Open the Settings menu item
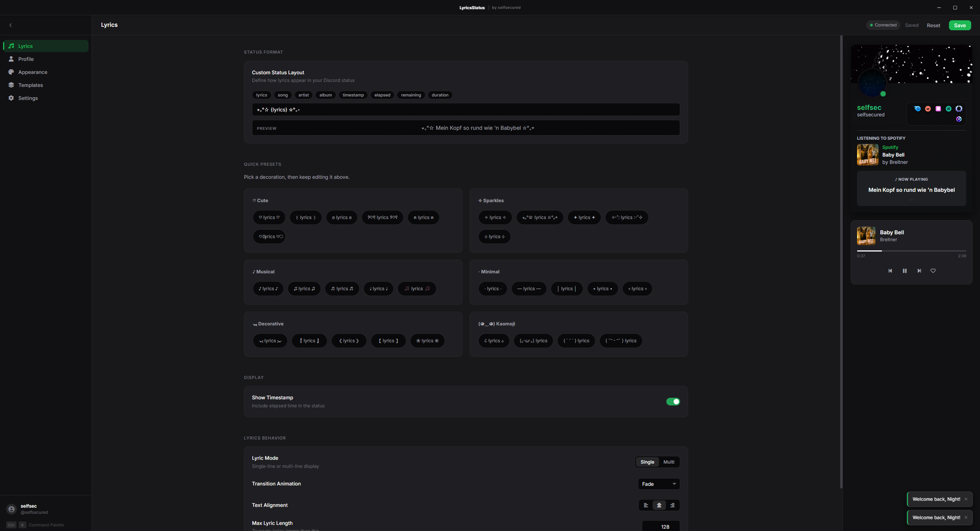This screenshot has width=980, height=531. tap(46, 98)
